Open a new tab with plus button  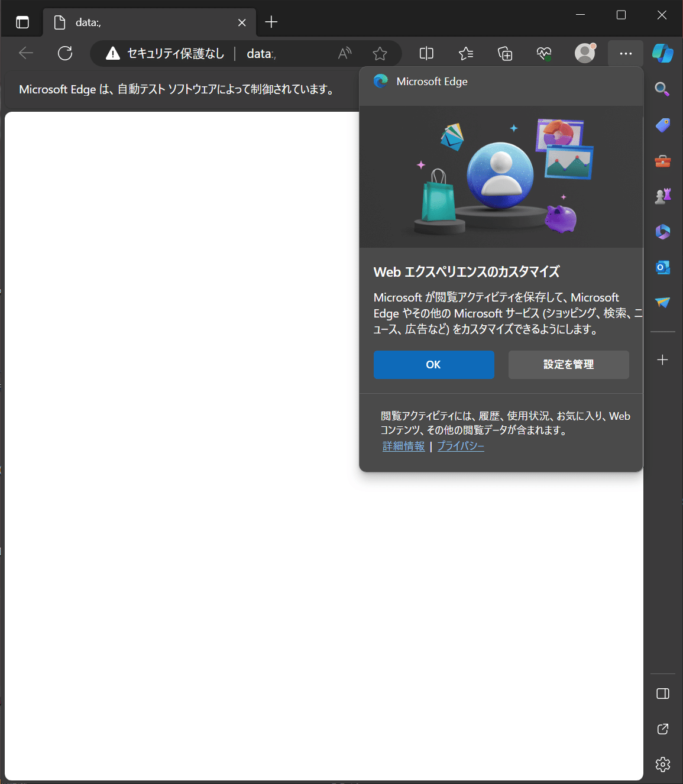pos(271,22)
